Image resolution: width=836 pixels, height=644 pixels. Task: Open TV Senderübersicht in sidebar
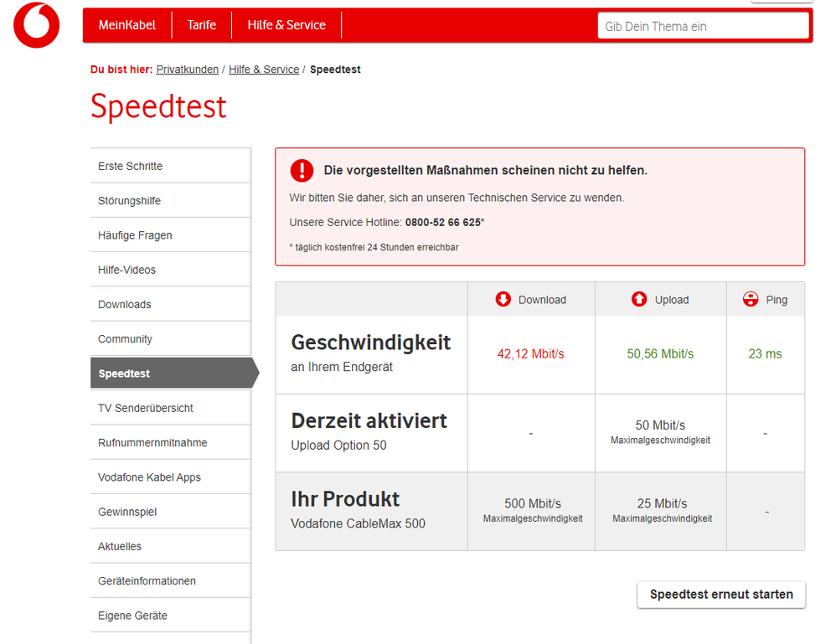click(171, 408)
